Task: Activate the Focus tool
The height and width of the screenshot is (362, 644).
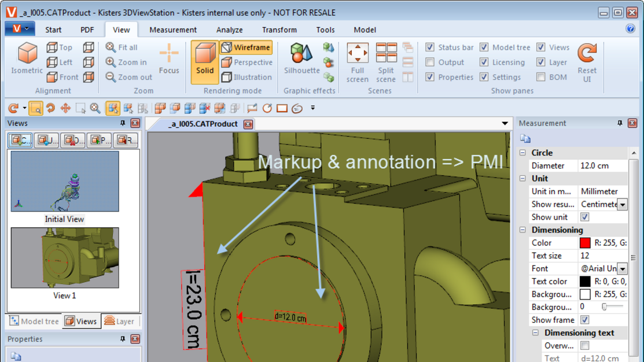Action: pyautogui.click(x=169, y=58)
